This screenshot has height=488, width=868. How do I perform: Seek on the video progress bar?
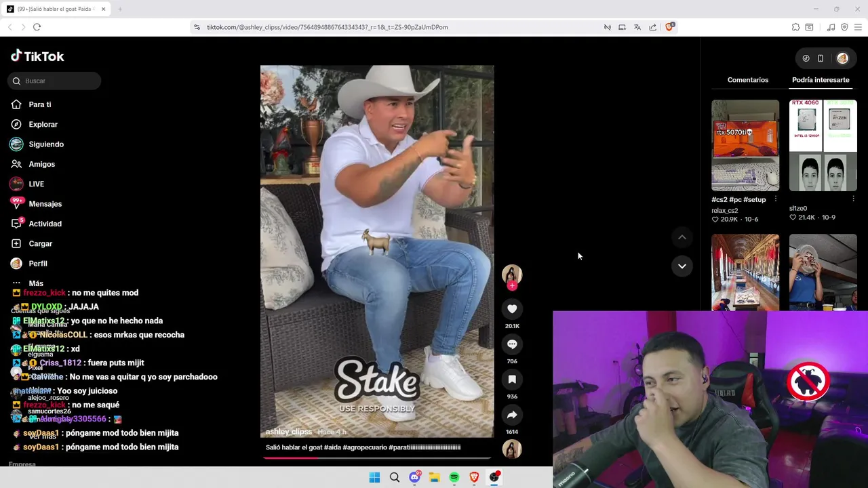point(377,457)
